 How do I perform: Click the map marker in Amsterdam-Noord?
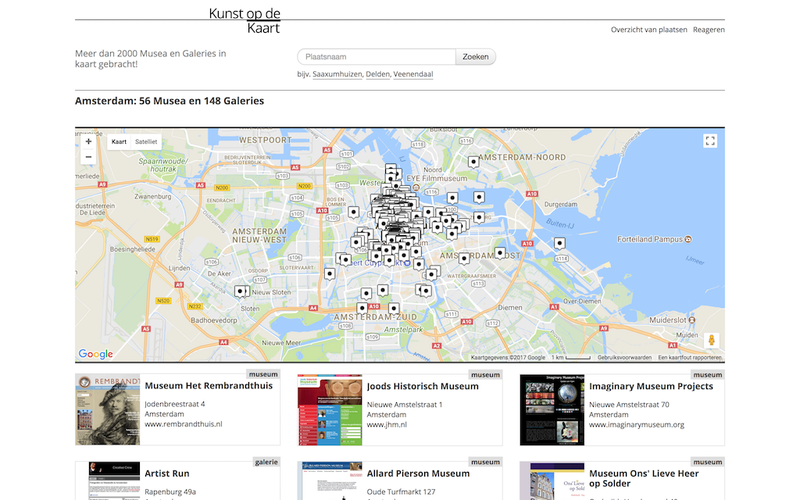[473, 162]
